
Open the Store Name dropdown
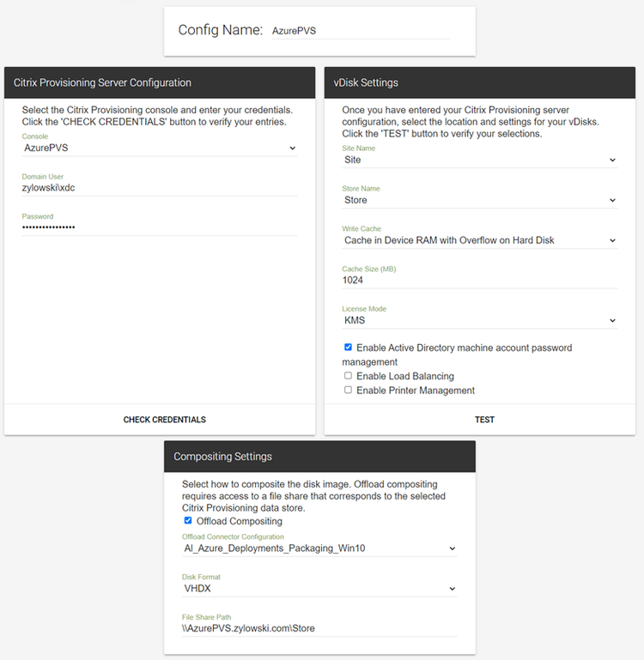click(x=480, y=200)
